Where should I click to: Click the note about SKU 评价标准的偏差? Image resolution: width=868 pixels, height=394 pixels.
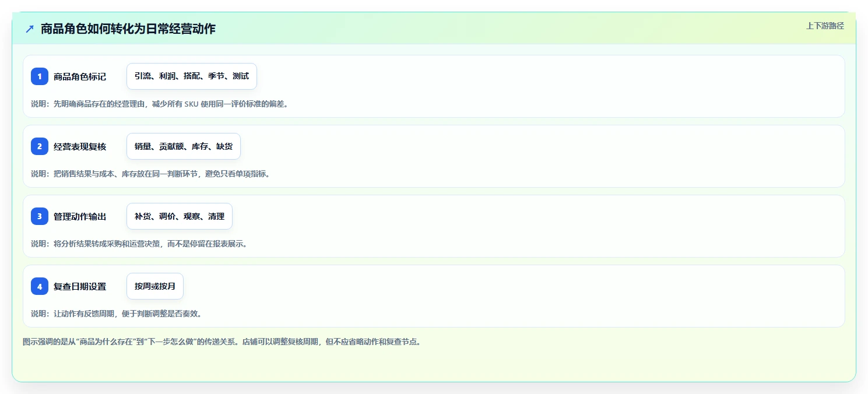[160, 104]
